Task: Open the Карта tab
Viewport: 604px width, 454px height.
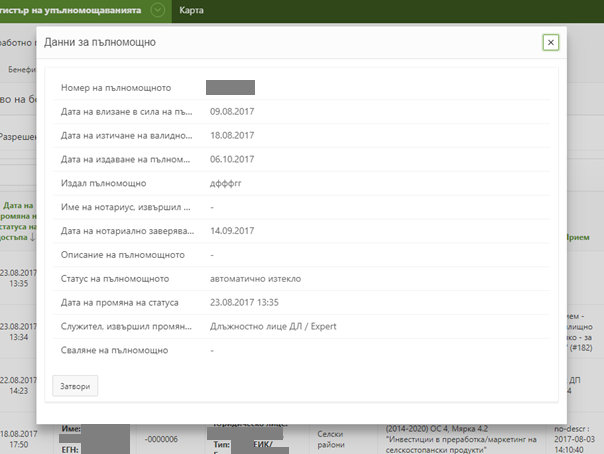Action: click(x=191, y=10)
